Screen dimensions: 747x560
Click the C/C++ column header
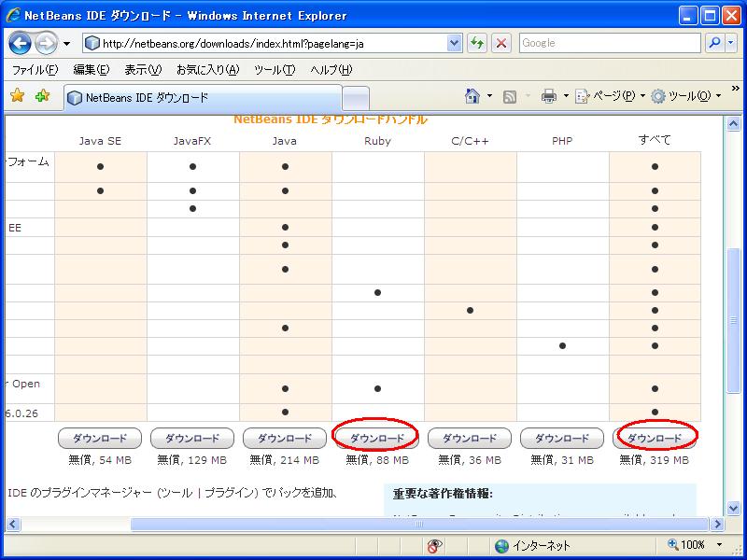pyautogui.click(x=470, y=141)
